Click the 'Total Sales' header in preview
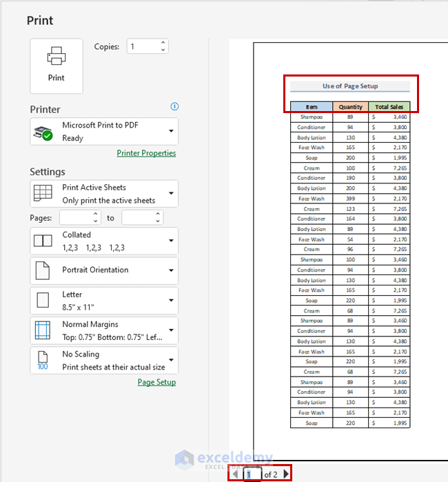Screen dimensions: 448x482 389,107
